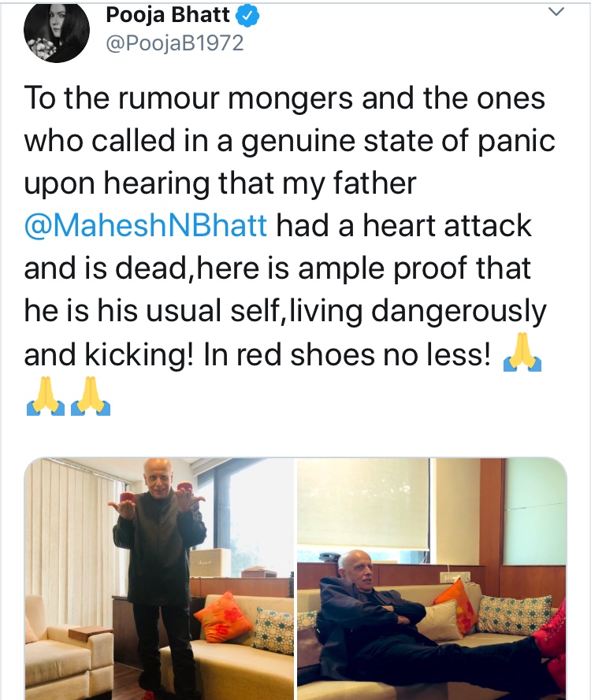Expand the tweet options chevron
The image size is (591, 700).
[x=556, y=12]
